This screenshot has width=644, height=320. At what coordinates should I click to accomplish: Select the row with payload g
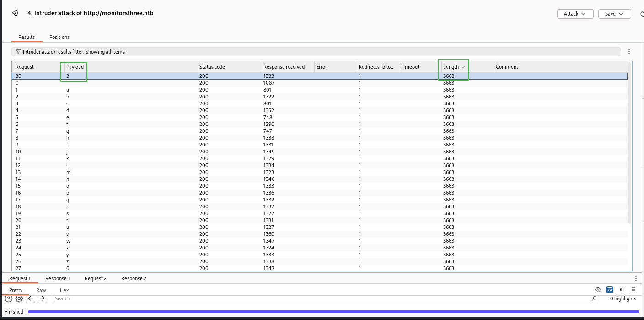pos(319,131)
